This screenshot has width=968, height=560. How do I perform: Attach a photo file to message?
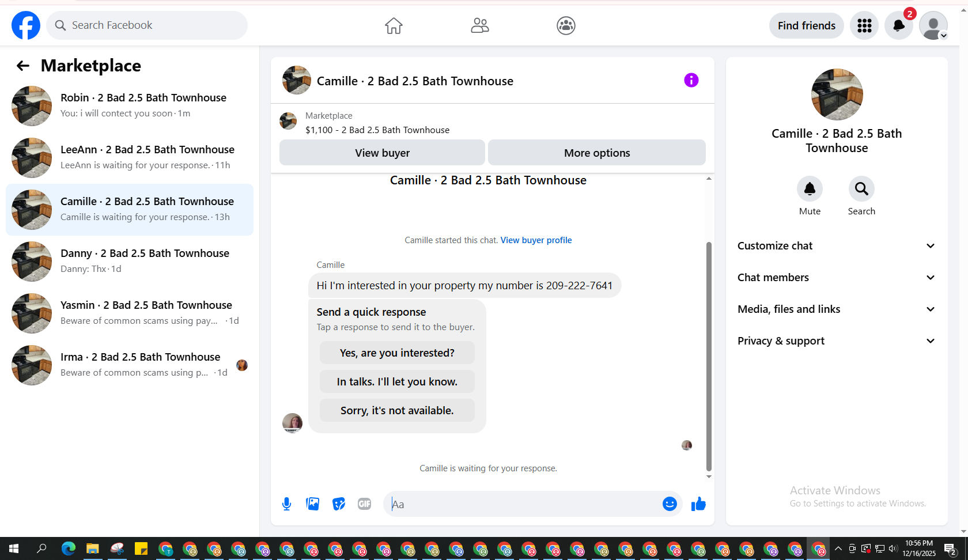point(313,504)
